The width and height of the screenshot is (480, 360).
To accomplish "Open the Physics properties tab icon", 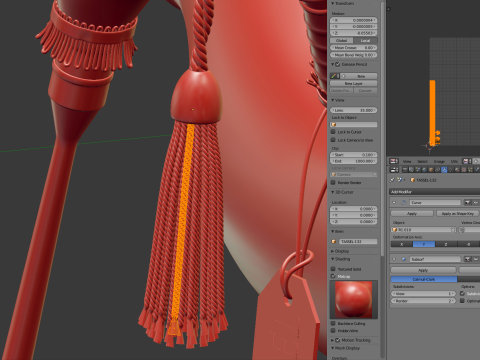I will 477,170.
